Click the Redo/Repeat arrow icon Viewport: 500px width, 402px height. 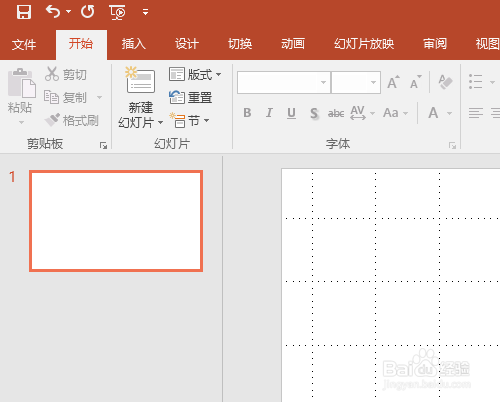[x=88, y=12]
